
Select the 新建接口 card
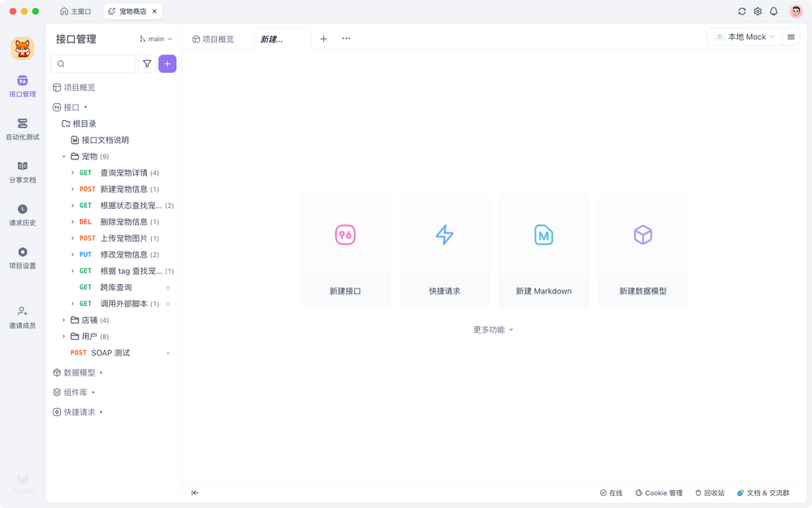pyautogui.click(x=345, y=250)
